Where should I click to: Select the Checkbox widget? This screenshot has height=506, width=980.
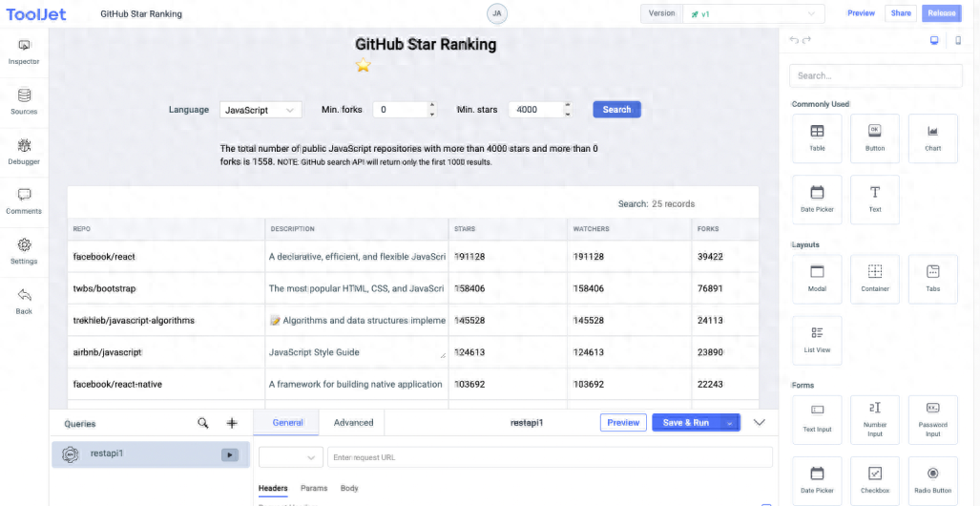point(875,480)
